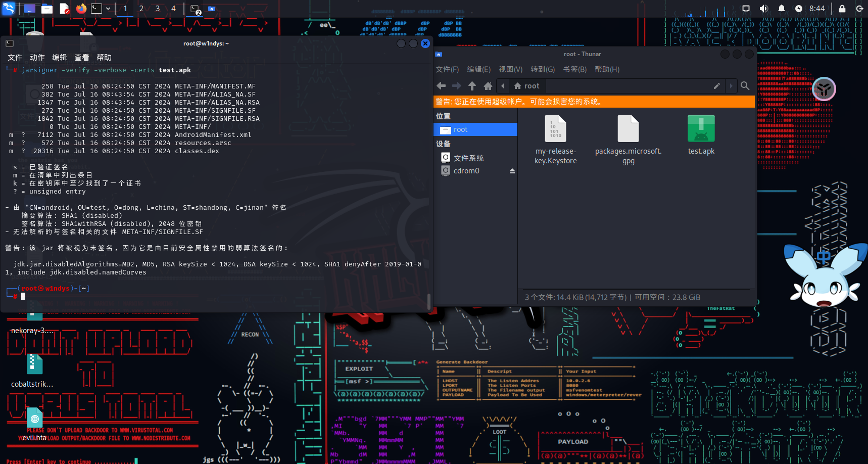868x464 pixels.
Task: Open the notifications bell in the panel
Action: 781,9
